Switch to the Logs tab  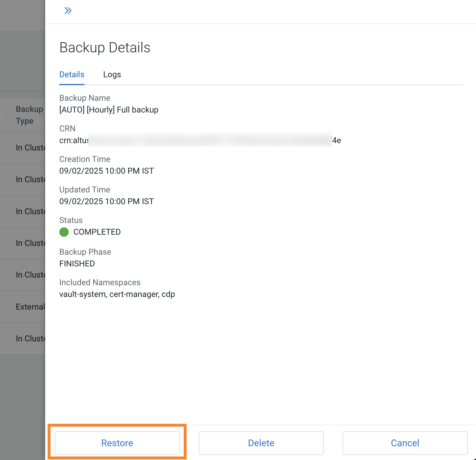[112, 75]
